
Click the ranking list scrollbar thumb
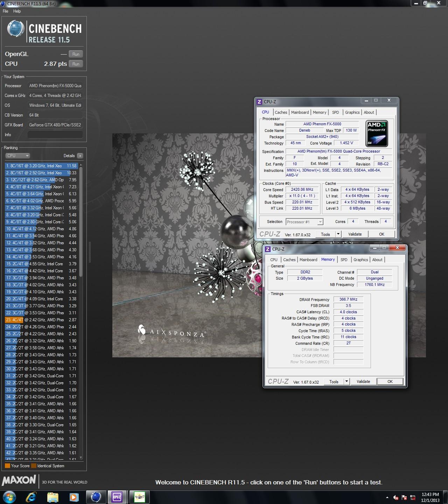pos(81,222)
